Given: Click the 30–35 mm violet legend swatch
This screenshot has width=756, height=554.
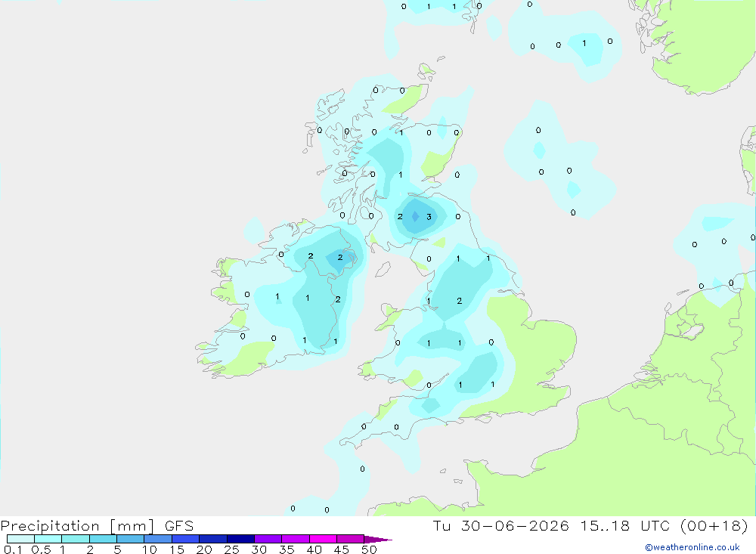Looking at the screenshot, I should (268, 539).
